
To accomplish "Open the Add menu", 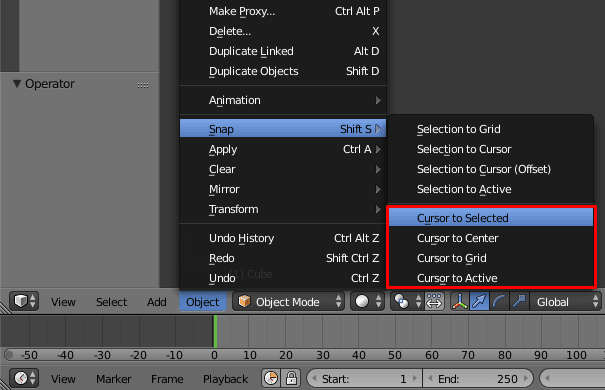I will 156,302.
